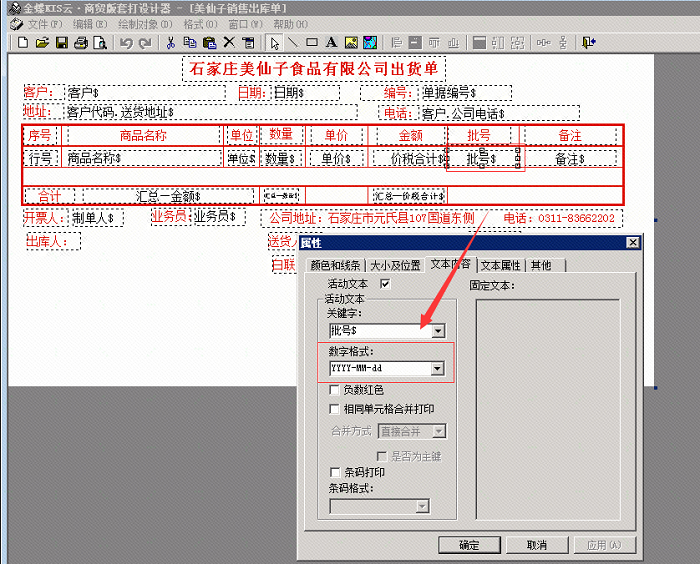700x564 pixels.
Task: Click the Cut (scissors) icon
Action: [171, 43]
